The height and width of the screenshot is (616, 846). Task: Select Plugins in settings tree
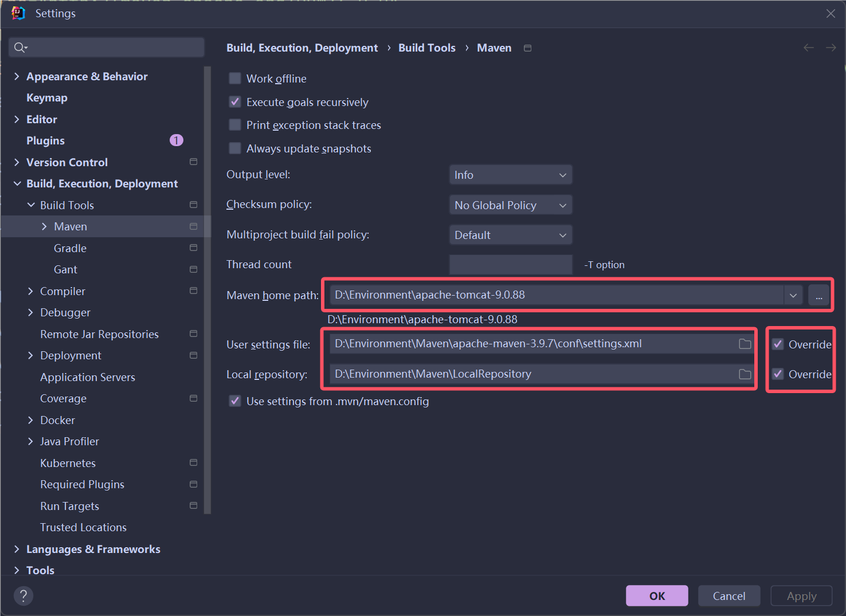point(45,140)
